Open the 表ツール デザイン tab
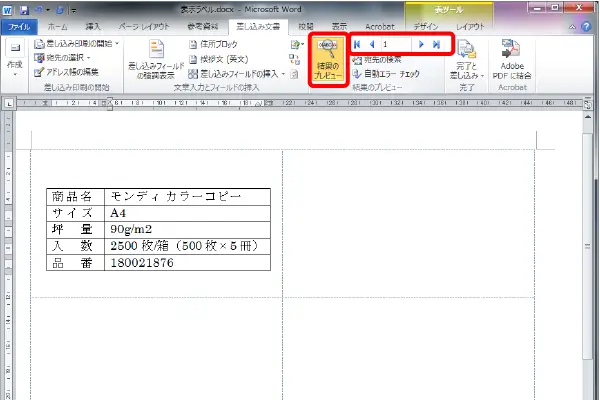600x400 pixels. (426, 27)
